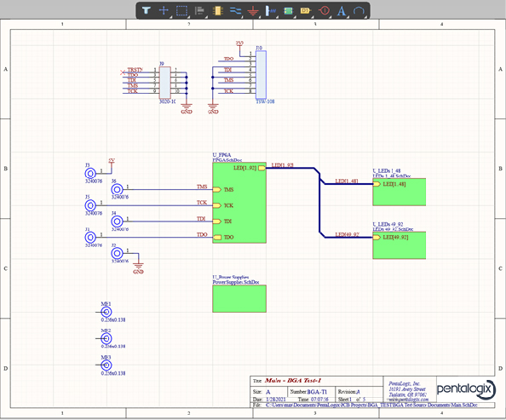Screen dimensions: 506x420
Task: Click the red No ERC cross on TRSTN
Action: click(123, 72)
